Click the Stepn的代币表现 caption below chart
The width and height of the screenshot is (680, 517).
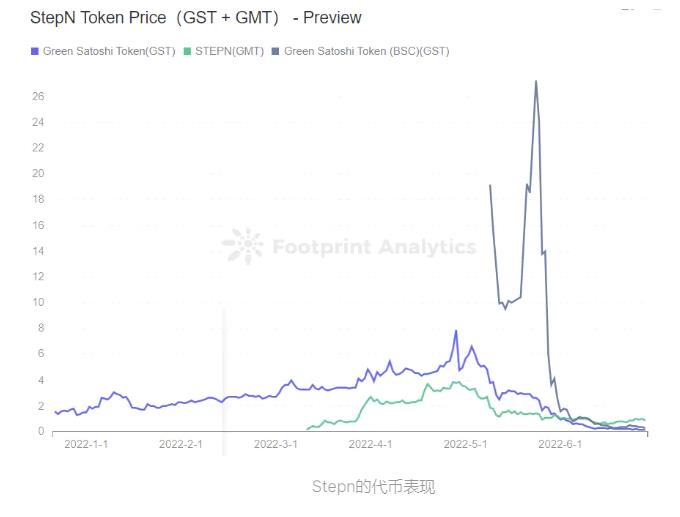coord(373,487)
